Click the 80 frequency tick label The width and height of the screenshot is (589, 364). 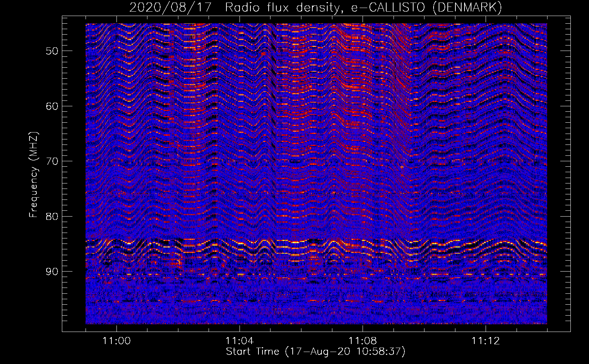pos(52,217)
